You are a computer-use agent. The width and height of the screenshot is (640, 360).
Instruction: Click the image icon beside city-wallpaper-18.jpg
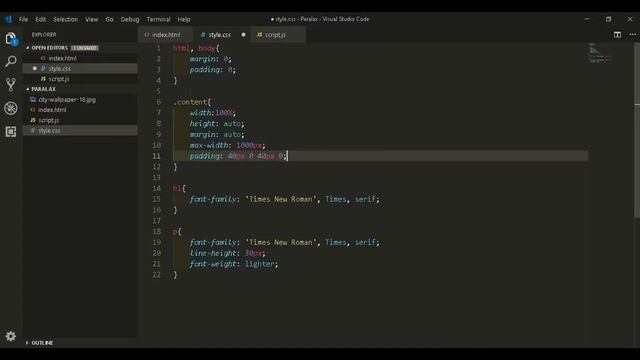click(33, 100)
